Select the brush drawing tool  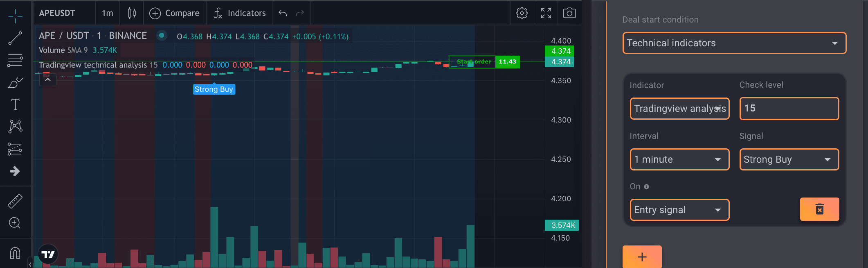click(x=15, y=83)
